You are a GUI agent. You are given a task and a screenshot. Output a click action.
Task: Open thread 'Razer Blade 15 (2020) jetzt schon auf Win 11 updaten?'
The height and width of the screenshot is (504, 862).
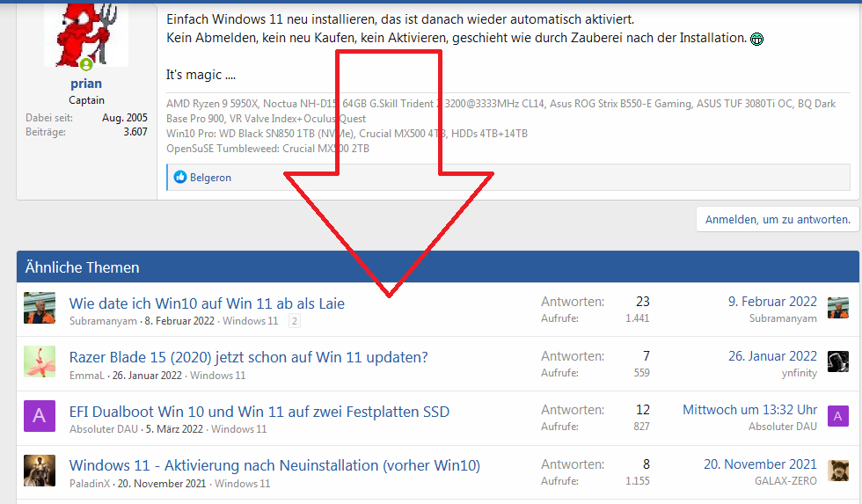click(248, 357)
